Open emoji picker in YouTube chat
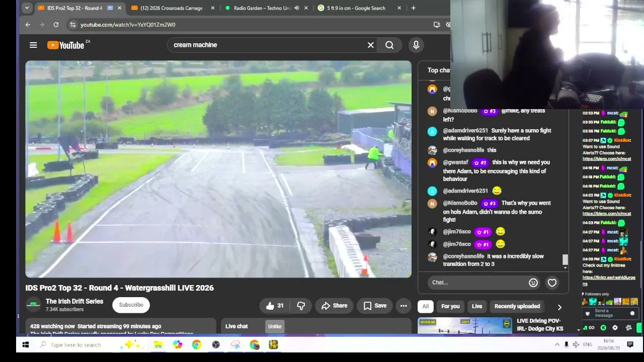 (x=533, y=283)
